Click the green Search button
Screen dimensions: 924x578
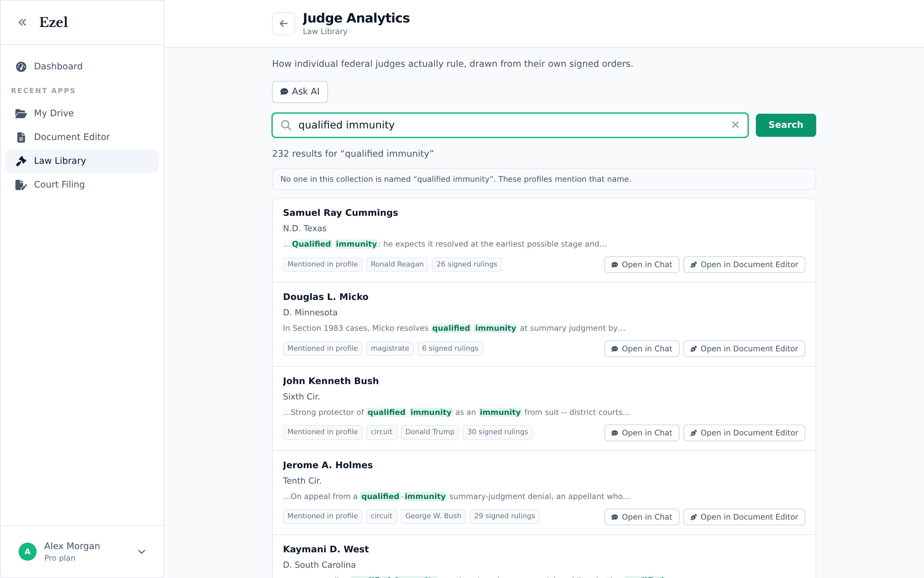pos(786,125)
